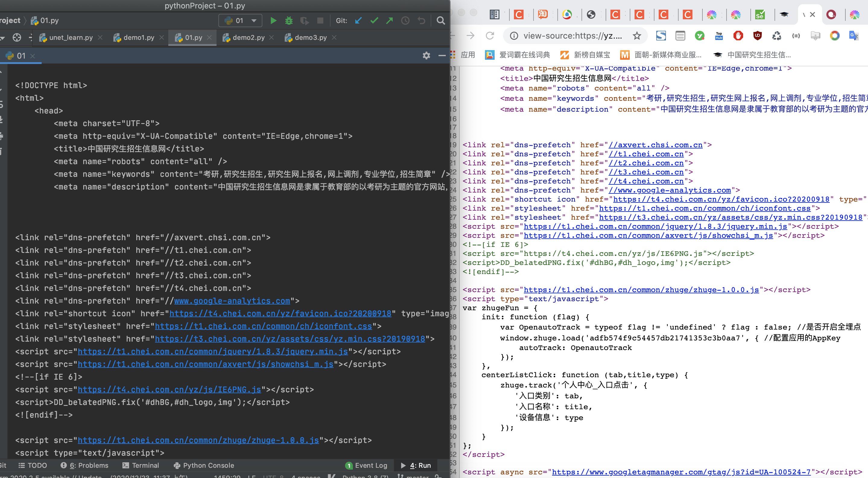This screenshot has height=478, width=868.
Task: Commit changes using the Git checkmark icon
Action: pyautogui.click(x=374, y=21)
